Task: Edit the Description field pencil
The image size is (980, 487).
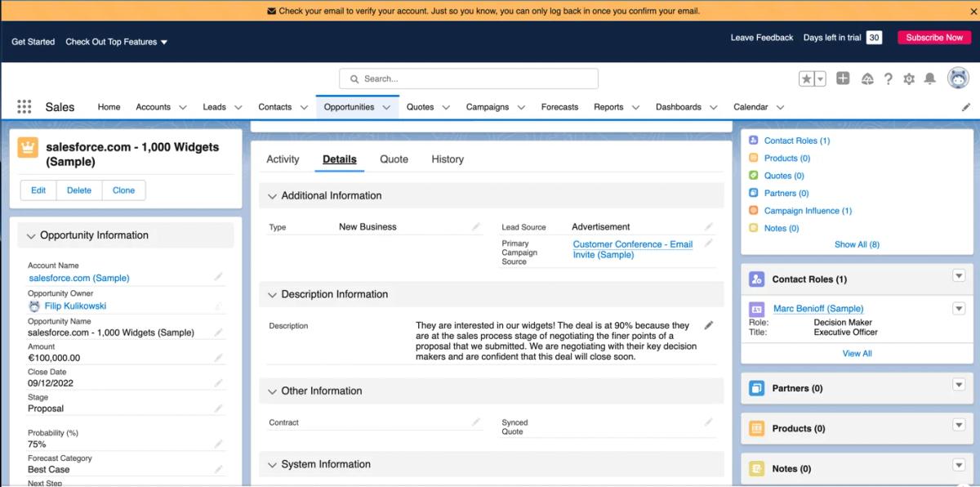Action: point(709,325)
